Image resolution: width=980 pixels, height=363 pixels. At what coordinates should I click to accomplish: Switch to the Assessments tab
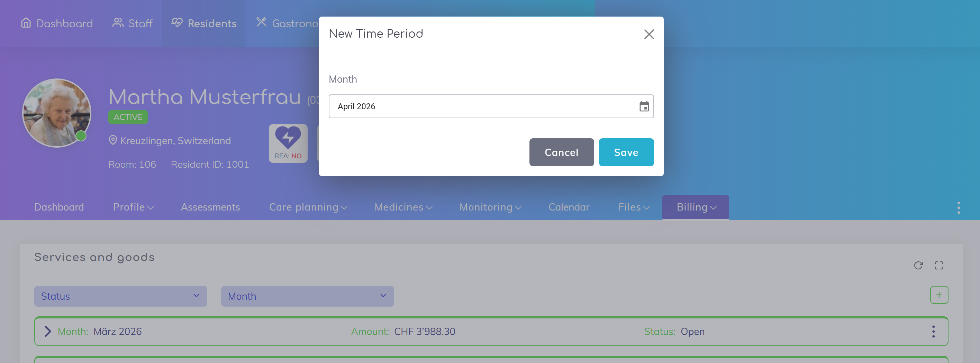click(210, 207)
